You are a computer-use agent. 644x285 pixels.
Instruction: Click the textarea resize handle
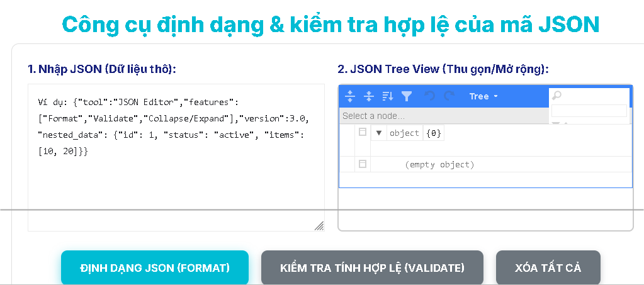click(x=319, y=226)
